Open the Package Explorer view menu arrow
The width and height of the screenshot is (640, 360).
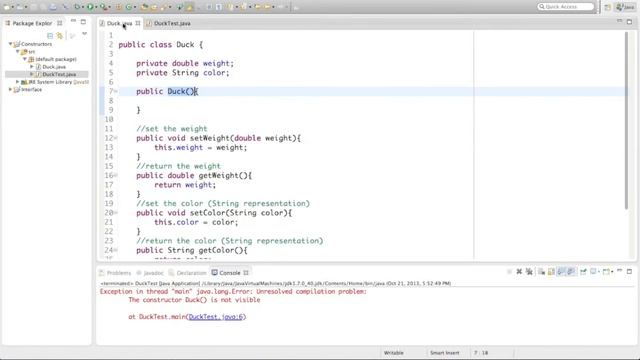coord(84,34)
